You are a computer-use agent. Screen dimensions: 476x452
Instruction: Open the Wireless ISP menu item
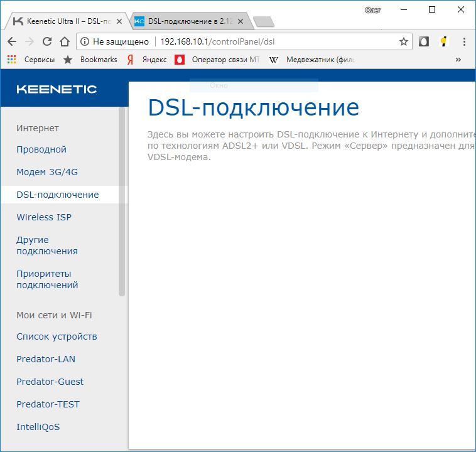point(44,217)
